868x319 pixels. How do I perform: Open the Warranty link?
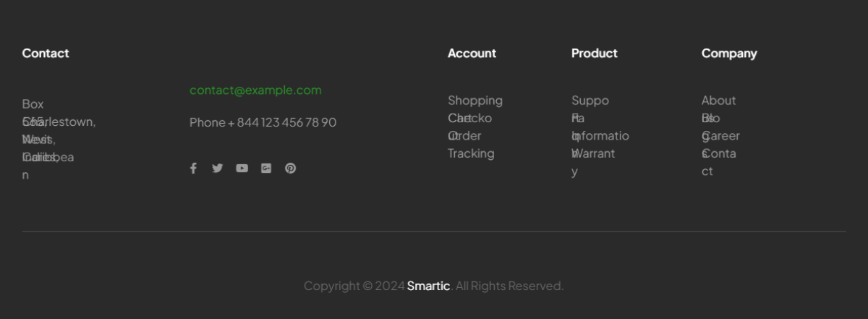point(597,153)
